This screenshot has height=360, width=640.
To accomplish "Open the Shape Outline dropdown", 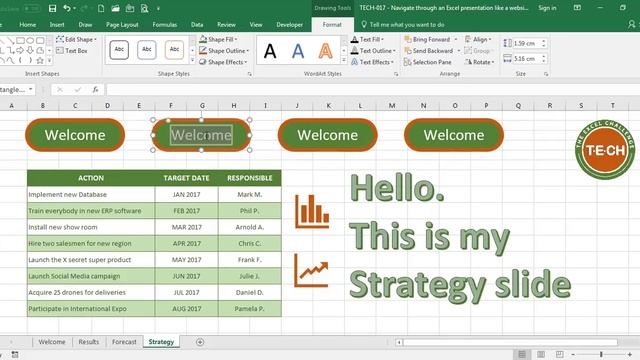I will coord(224,51).
